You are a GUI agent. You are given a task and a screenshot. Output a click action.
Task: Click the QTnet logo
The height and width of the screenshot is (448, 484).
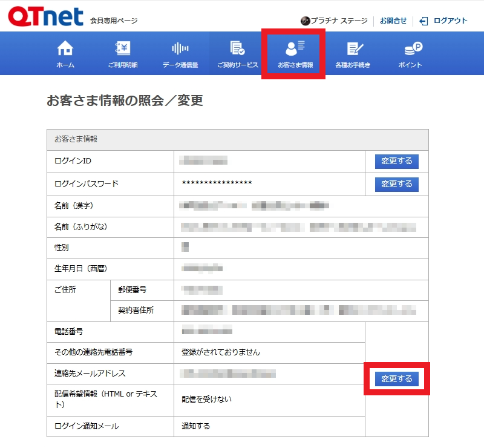(x=46, y=17)
